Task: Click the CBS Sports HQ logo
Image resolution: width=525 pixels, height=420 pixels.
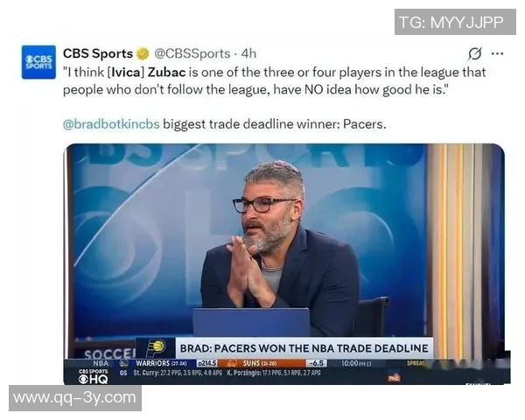Action: (x=93, y=376)
